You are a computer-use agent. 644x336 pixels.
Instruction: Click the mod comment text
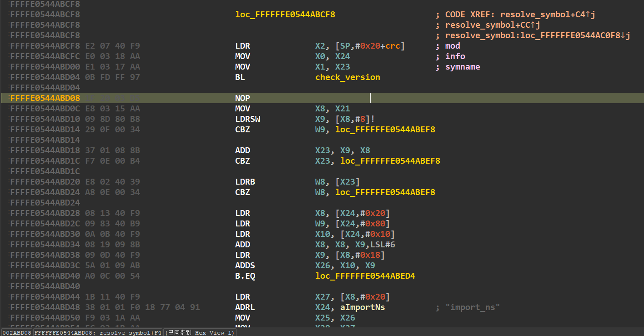click(452, 45)
